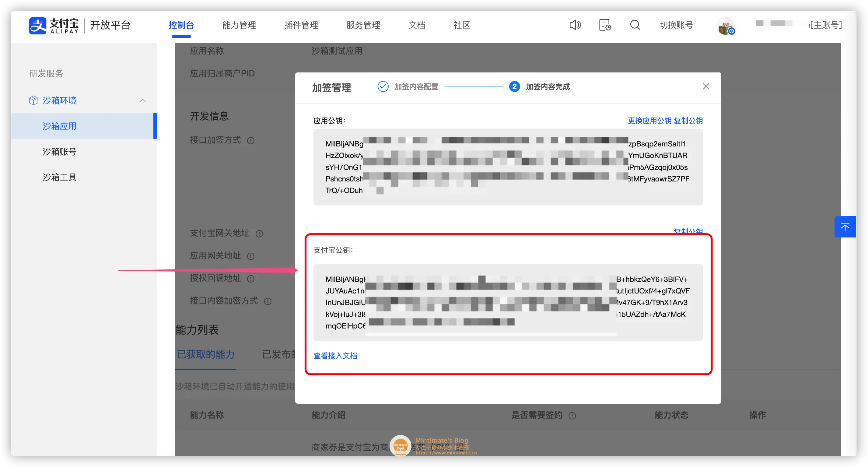Click 复制公钥 link above 支付宝公钥

coord(688,231)
